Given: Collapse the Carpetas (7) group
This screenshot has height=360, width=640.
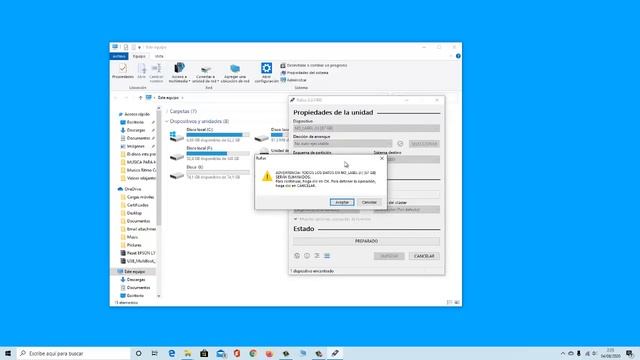Looking at the screenshot, I should click(x=167, y=111).
